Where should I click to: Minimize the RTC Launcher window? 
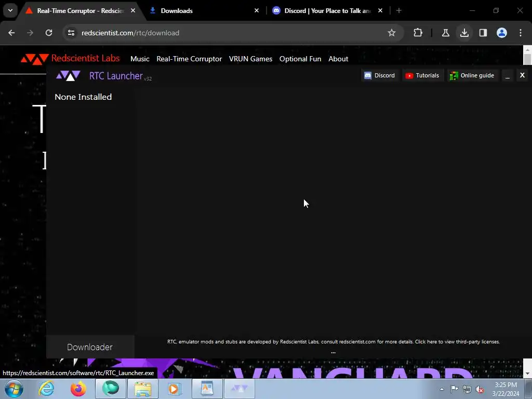507,75
